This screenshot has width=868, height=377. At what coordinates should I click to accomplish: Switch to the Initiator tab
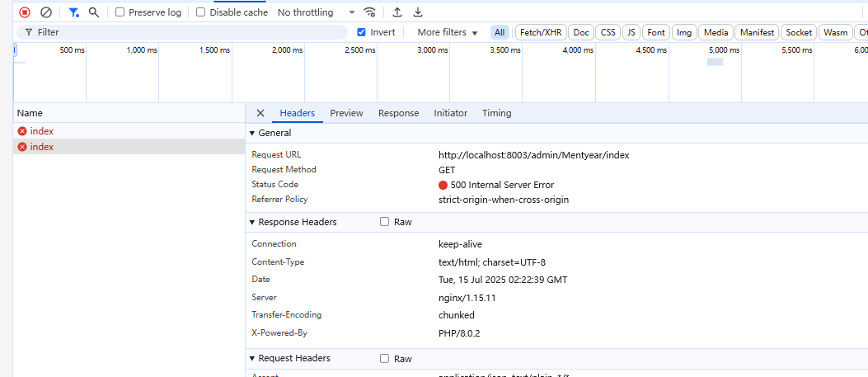[x=451, y=113]
